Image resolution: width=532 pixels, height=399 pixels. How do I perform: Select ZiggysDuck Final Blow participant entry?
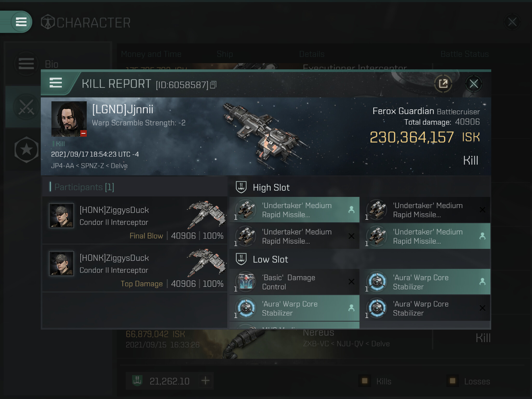click(135, 220)
